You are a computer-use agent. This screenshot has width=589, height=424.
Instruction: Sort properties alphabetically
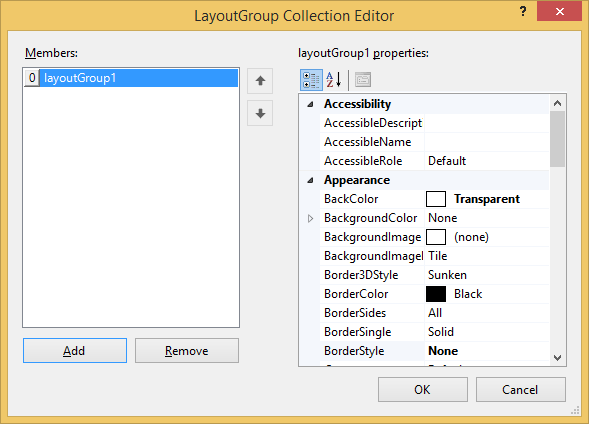click(334, 80)
